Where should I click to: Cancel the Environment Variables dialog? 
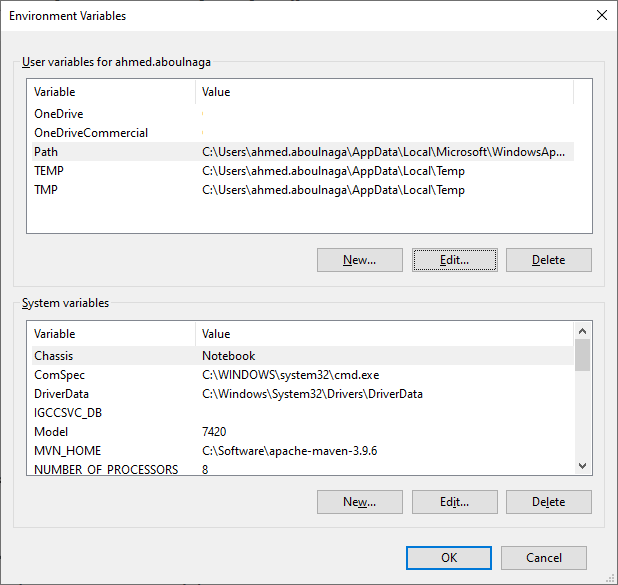click(543, 558)
